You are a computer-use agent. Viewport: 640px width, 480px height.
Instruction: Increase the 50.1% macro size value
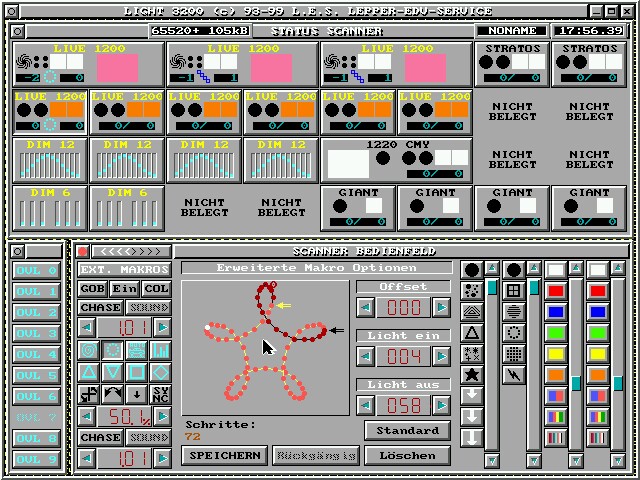pos(162,416)
